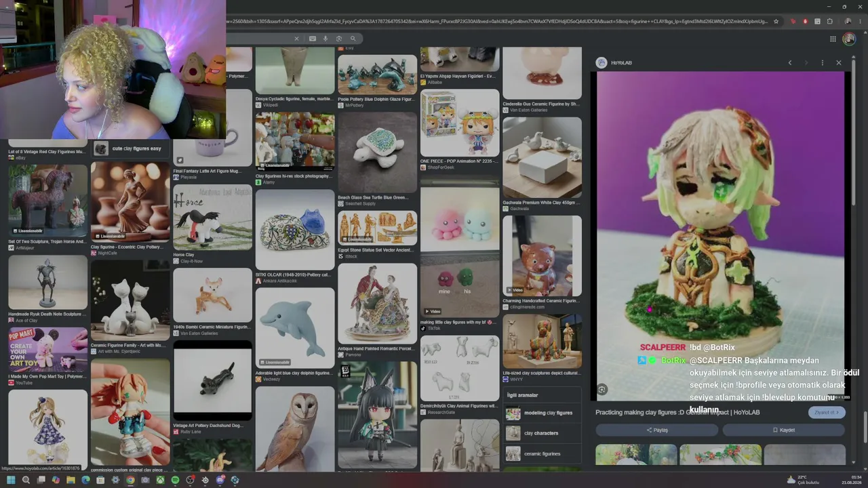Open the Gachwala Premium White Clay image
The height and width of the screenshot is (488, 868).
[542, 157]
